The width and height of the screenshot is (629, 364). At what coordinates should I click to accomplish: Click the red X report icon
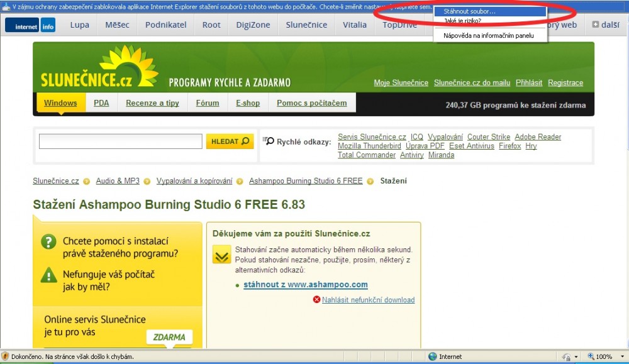coord(316,300)
